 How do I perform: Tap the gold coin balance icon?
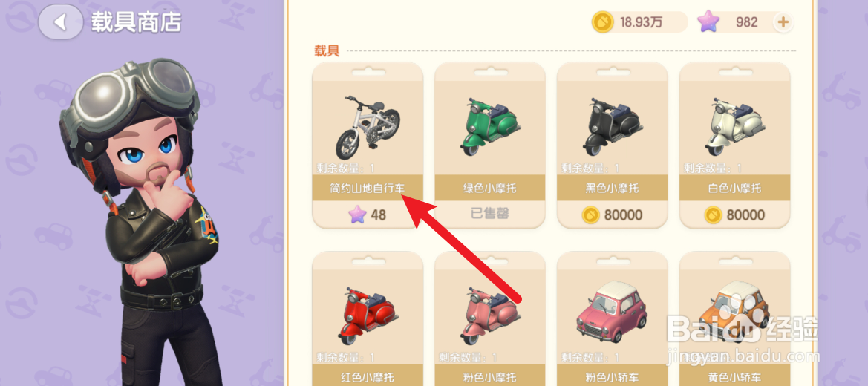pos(601,22)
